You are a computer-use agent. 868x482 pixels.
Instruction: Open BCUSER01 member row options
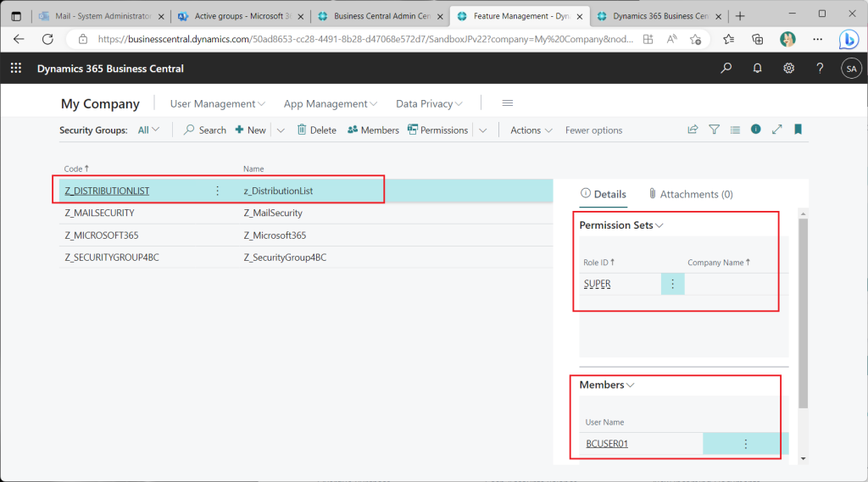(x=746, y=444)
